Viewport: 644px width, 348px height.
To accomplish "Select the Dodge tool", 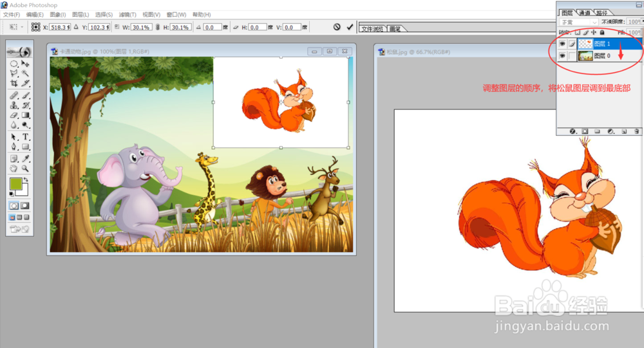I will (x=26, y=125).
